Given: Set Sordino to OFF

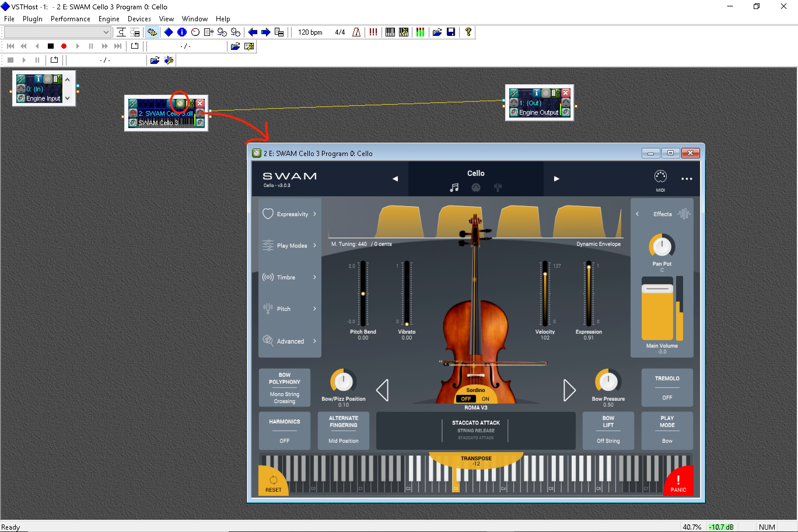Looking at the screenshot, I should coord(466,399).
